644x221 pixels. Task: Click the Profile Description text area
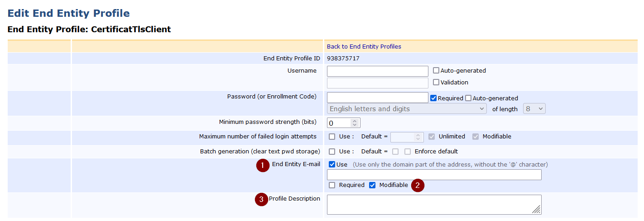click(434, 204)
